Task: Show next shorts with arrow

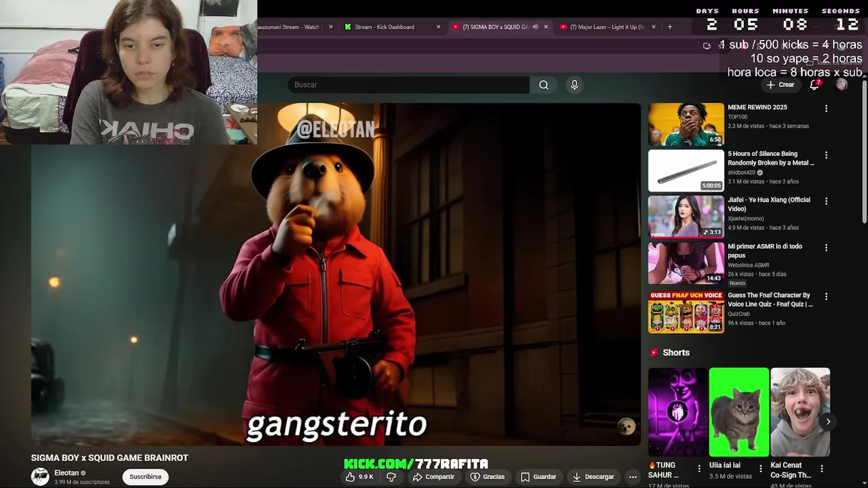Action: coord(828,422)
